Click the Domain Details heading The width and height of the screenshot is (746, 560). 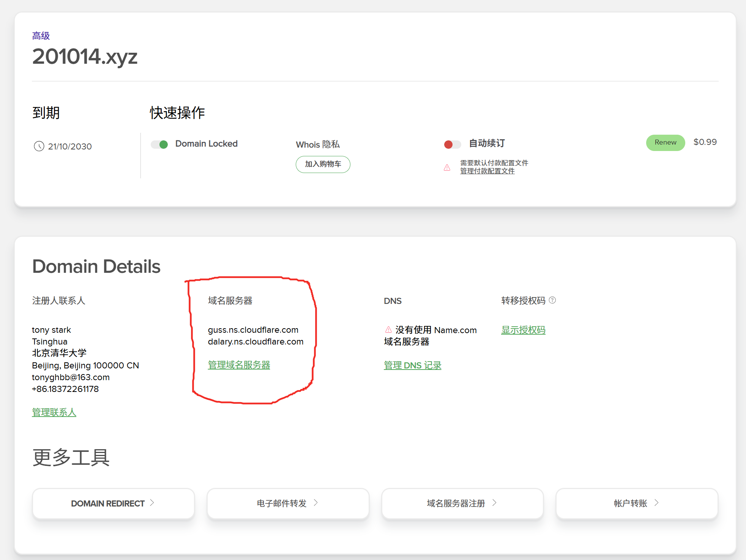pyautogui.click(x=96, y=266)
